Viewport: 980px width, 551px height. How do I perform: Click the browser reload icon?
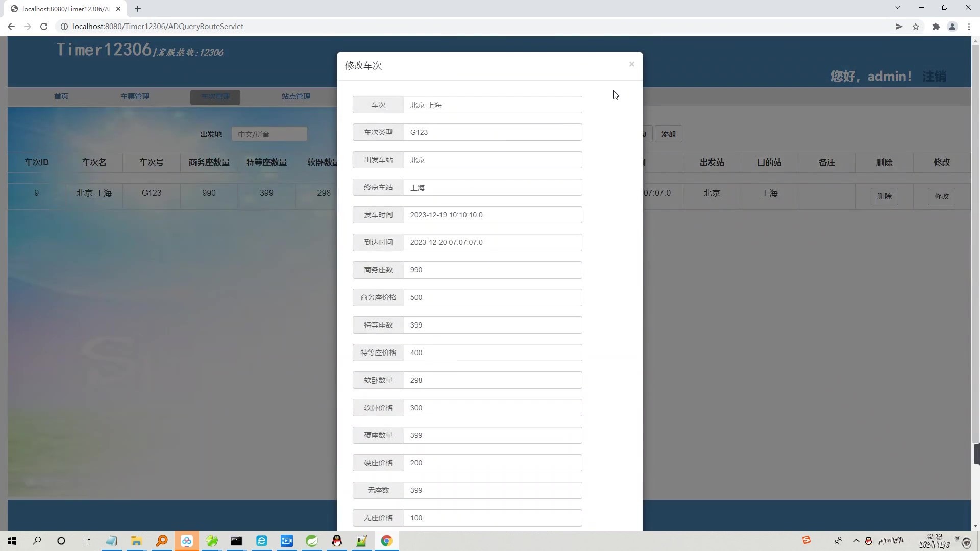click(x=44, y=27)
